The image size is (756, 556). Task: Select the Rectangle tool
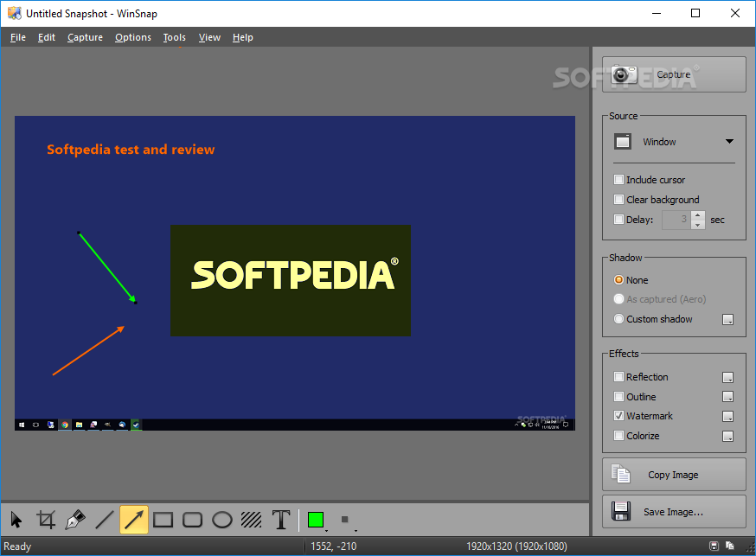coord(163,520)
